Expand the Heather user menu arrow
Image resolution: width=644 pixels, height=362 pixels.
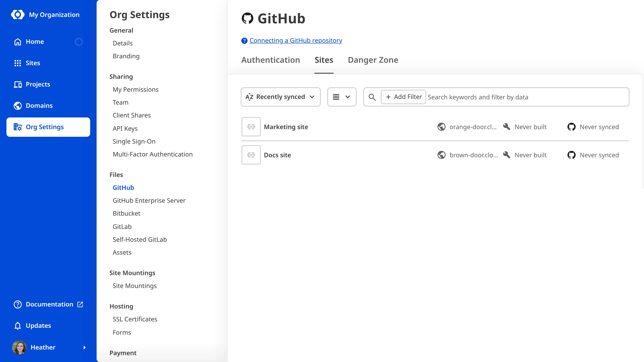[85, 347]
